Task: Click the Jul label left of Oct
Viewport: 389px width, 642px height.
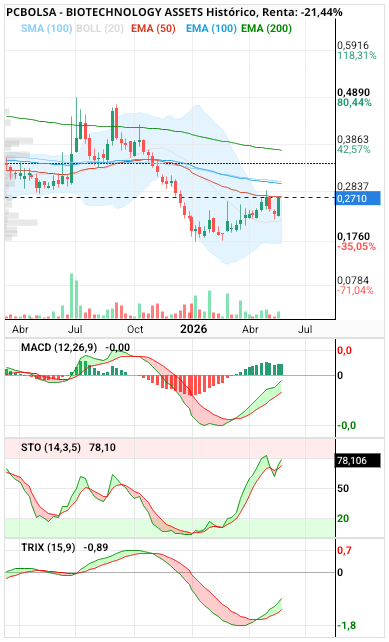Action: click(x=75, y=329)
